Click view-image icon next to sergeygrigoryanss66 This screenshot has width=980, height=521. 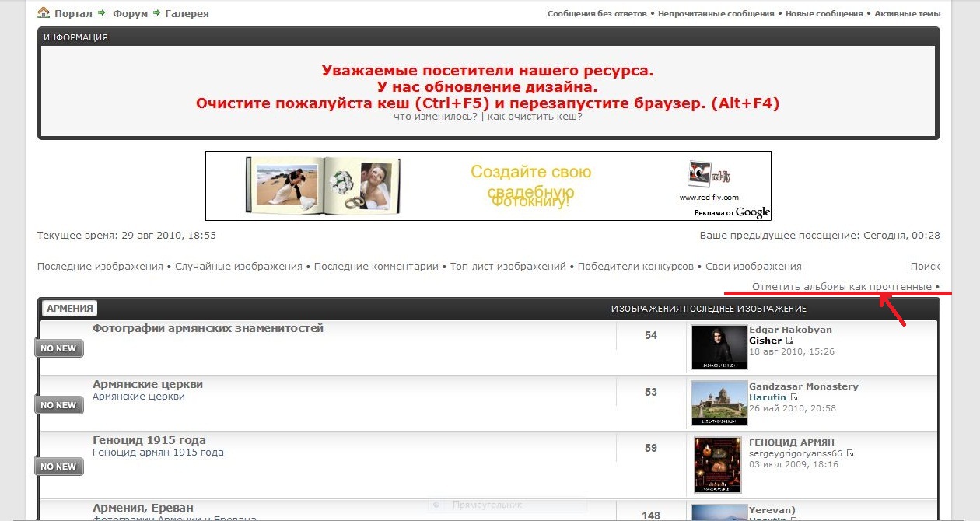[x=850, y=453]
